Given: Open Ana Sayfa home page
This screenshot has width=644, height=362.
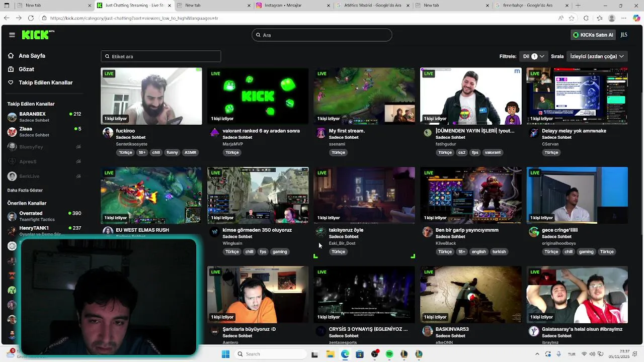Looking at the screenshot, I should (32, 56).
